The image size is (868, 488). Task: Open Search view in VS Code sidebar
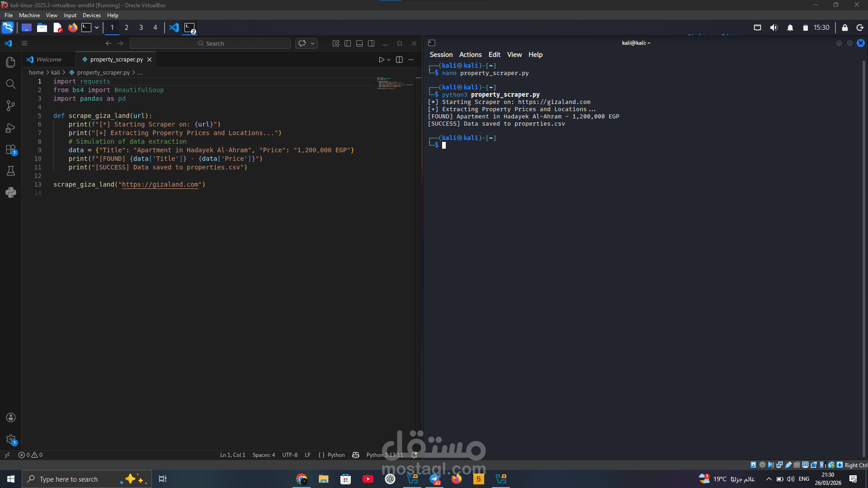click(10, 84)
